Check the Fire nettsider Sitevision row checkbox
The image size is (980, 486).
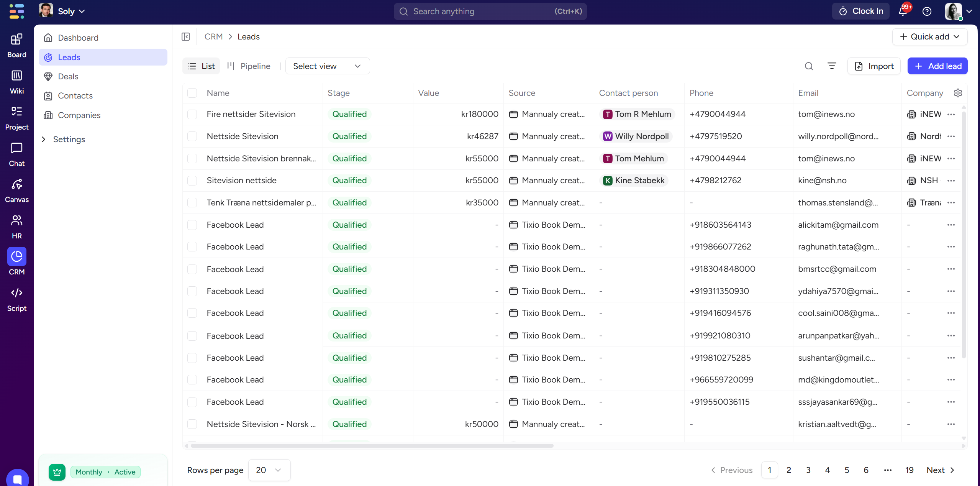[192, 114]
